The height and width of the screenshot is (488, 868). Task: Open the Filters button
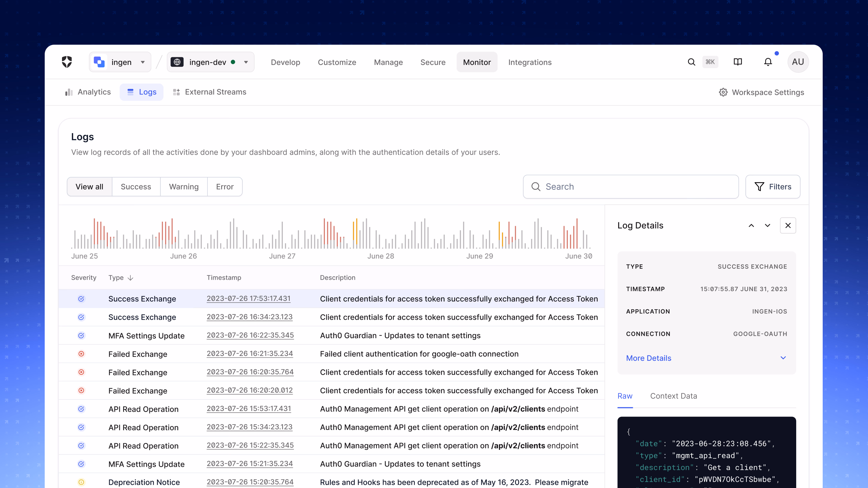point(773,187)
